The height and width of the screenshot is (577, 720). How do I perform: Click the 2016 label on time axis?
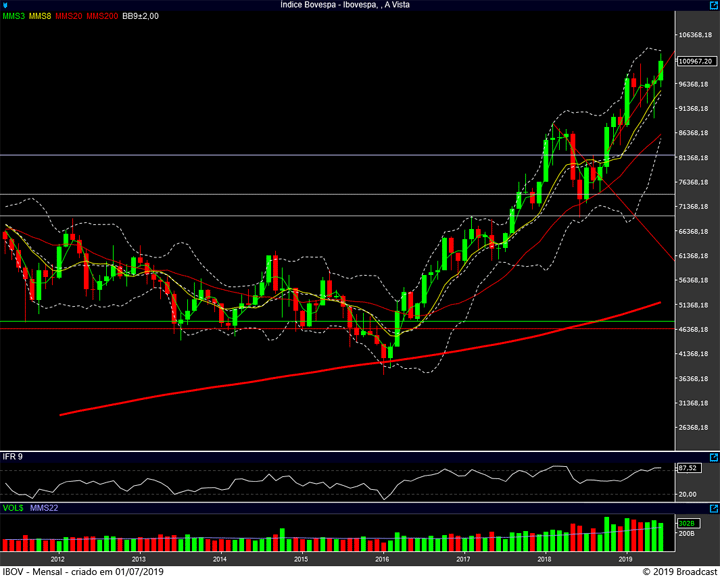[382, 559]
